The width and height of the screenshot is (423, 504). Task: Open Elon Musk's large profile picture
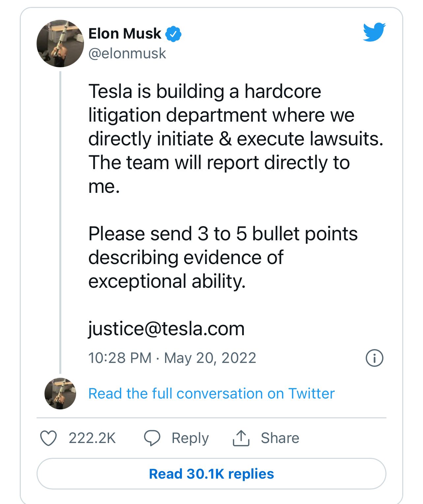[60, 44]
